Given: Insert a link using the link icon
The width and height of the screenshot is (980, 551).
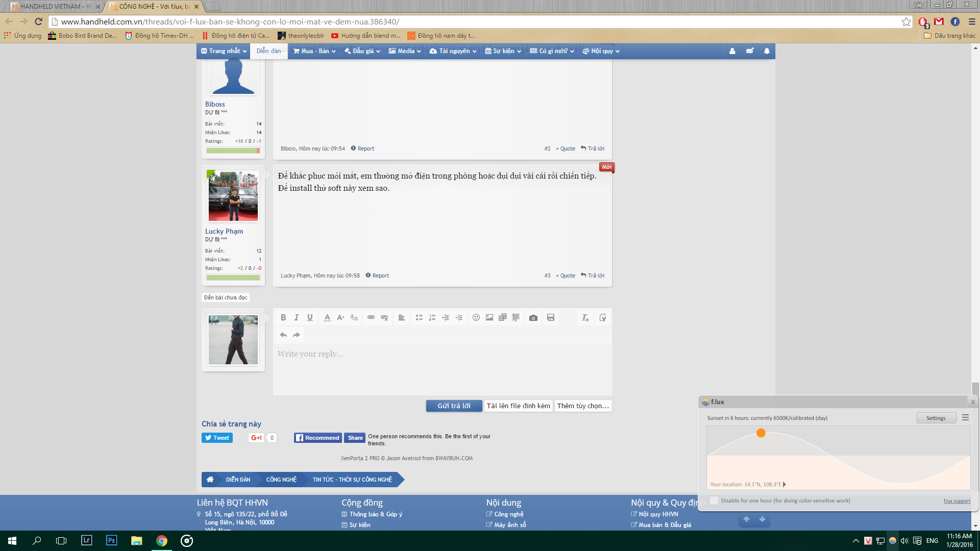Looking at the screenshot, I should [371, 317].
